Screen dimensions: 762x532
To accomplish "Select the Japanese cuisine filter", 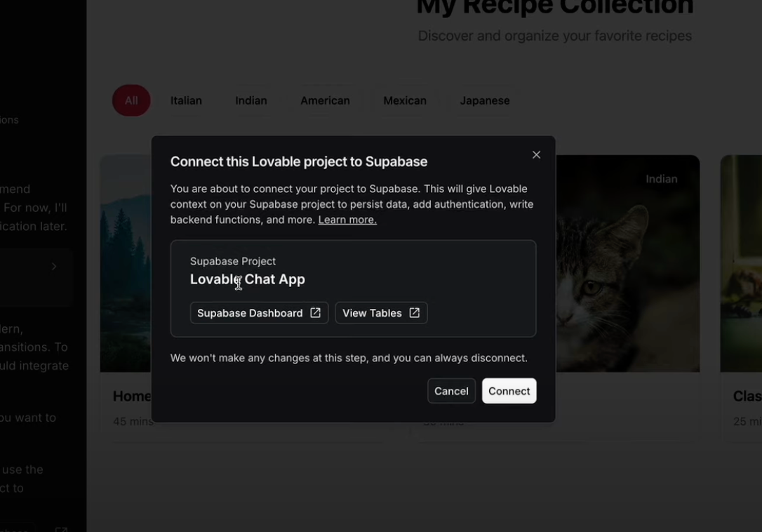I will click(485, 100).
